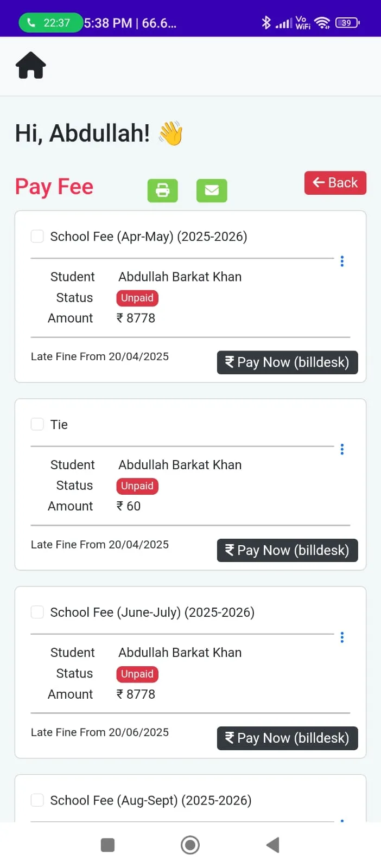381x868 pixels.
Task: Pay Now (billdesk) for Tie fee
Action: [x=288, y=550]
